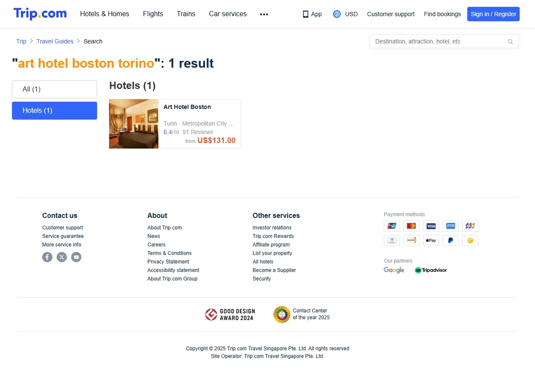
Task: Click the Trip.com logo
Action: tap(40, 14)
